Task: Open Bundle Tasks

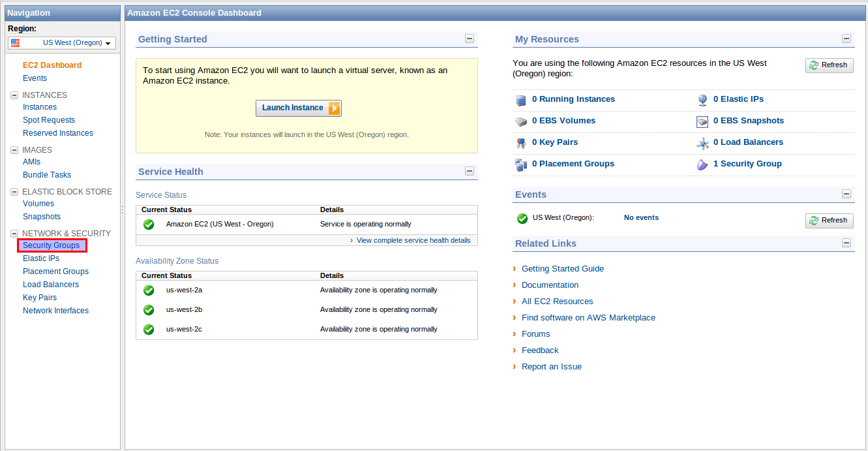Action: [47, 175]
